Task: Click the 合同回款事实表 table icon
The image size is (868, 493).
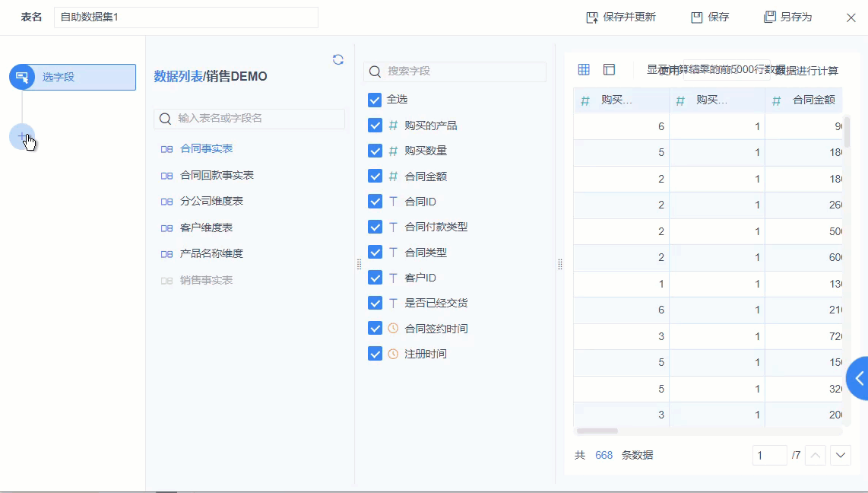Action: 166,176
